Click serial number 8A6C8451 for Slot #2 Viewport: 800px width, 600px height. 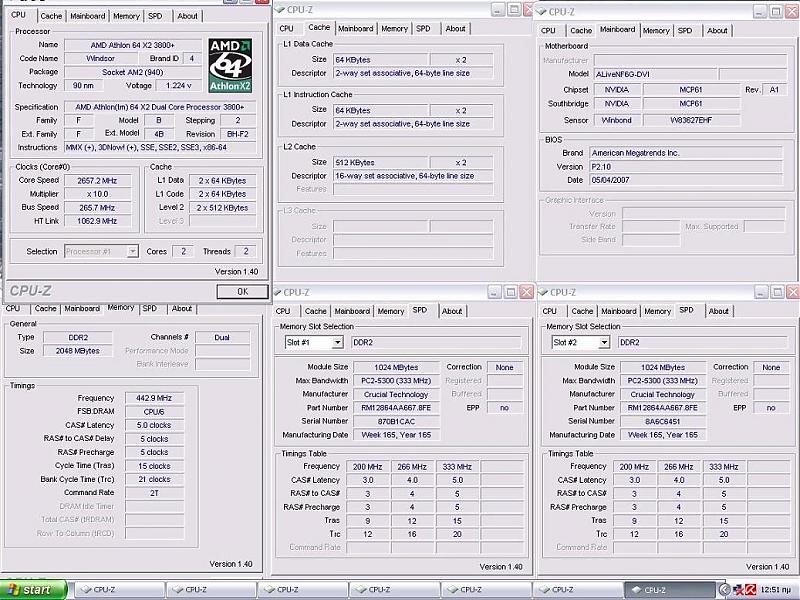click(663, 421)
